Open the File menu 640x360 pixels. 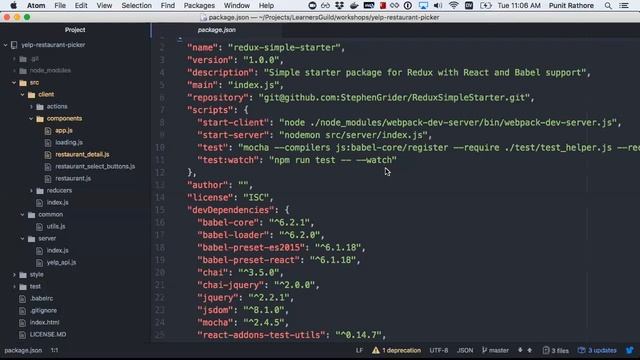tap(60, 5)
